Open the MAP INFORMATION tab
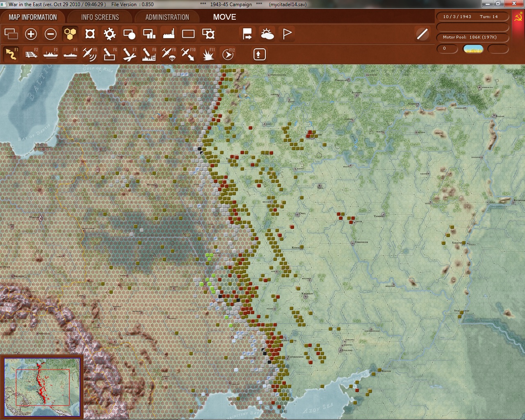This screenshot has height=420, width=525. tap(33, 17)
